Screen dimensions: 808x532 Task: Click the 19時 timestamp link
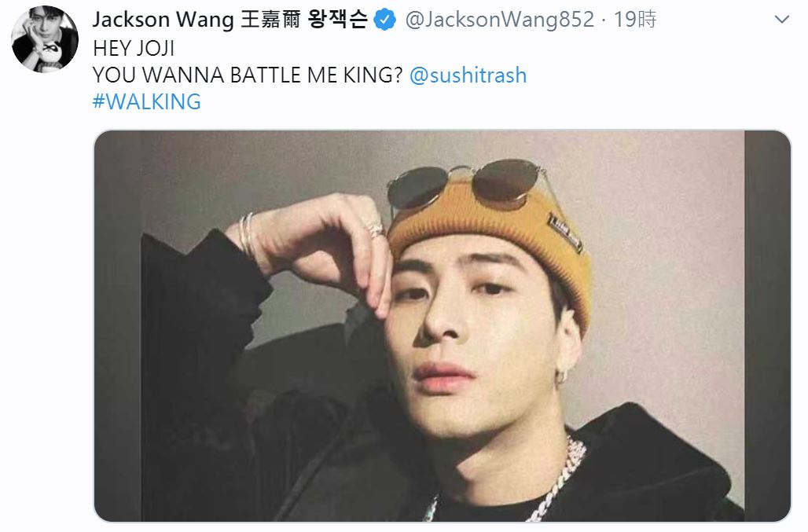pos(635,20)
